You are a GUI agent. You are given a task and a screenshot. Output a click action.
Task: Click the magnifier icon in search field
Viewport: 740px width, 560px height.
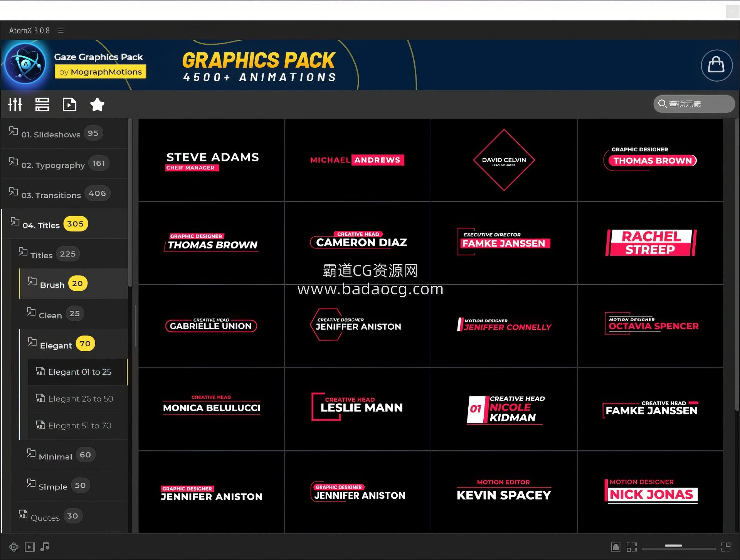pyautogui.click(x=662, y=104)
